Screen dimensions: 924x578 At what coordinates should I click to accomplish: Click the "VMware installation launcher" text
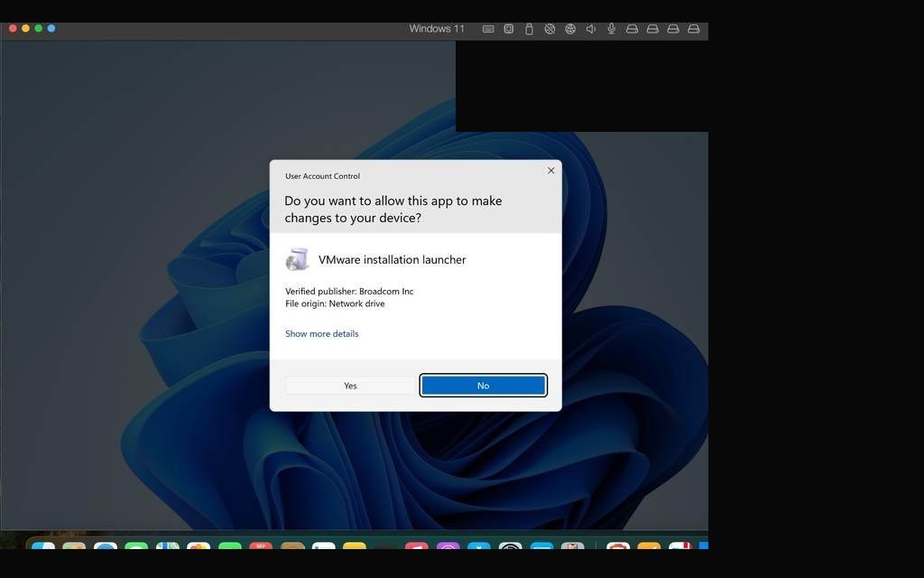pyautogui.click(x=392, y=259)
